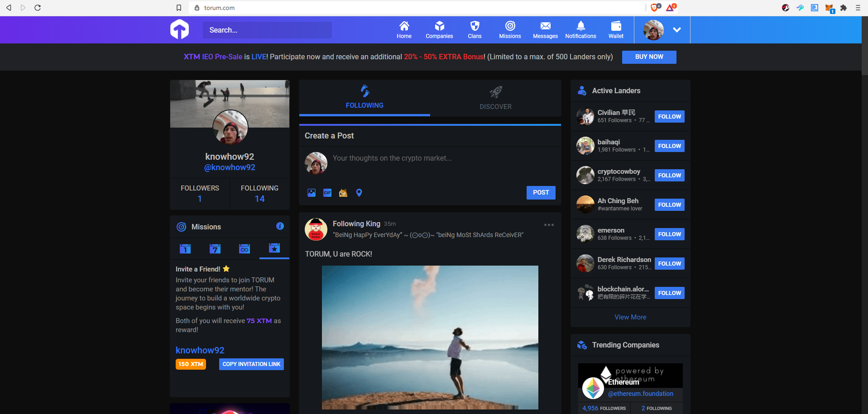The height and width of the screenshot is (414, 868).
Task: View FOLLOWERS count
Action: pyautogui.click(x=200, y=193)
